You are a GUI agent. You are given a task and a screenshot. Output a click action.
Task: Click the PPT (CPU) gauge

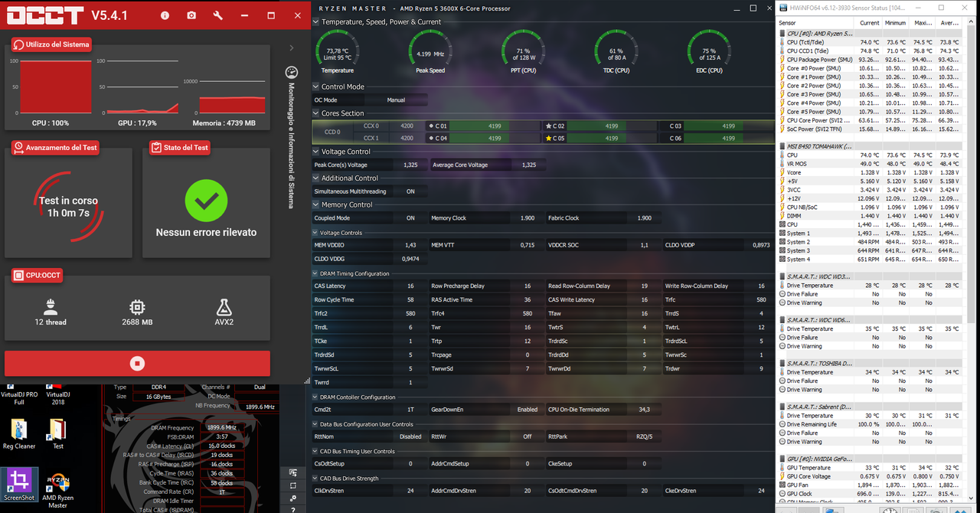(523, 53)
